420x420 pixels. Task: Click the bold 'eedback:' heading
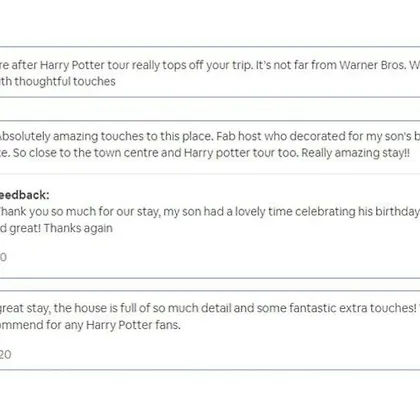point(25,195)
